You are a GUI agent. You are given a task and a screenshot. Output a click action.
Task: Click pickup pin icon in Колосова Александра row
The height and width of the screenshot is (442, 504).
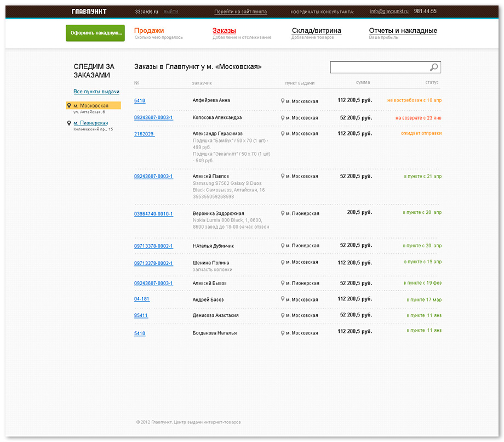pyautogui.click(x=282, y=118)
